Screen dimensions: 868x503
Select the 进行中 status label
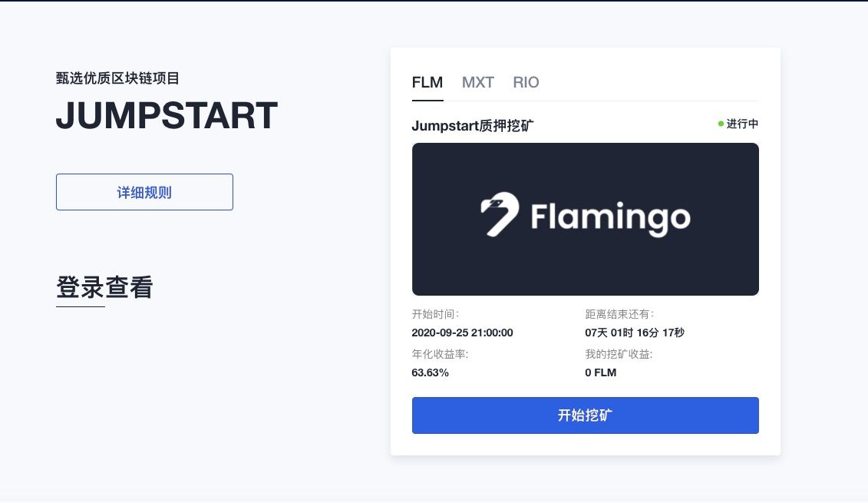coord(742,124)
